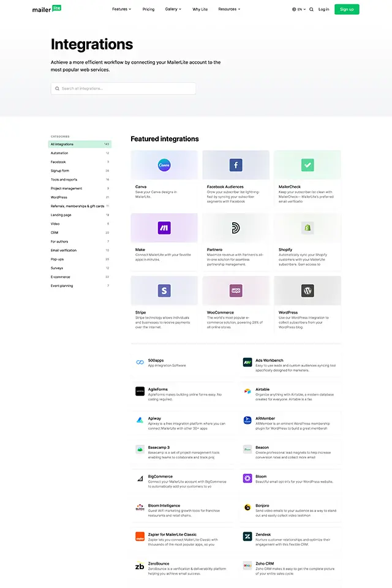Select the WooCommerce logo icon
The height and width of the screenshot is (588, 392).
[236, 290]
